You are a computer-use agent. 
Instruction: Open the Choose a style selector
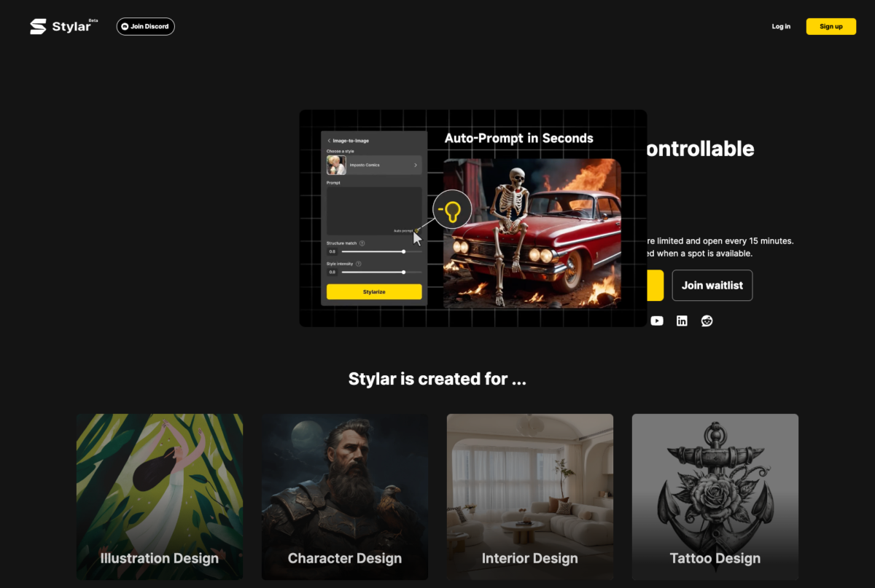[374, 165]
